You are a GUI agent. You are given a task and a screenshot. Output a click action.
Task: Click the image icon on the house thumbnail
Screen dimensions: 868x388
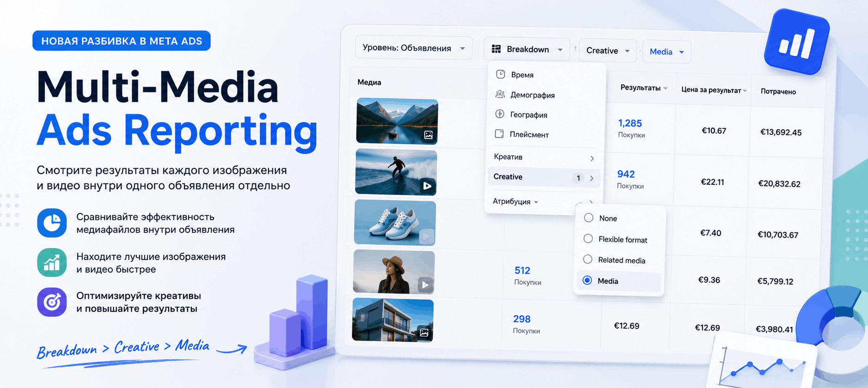(x=424, y=332)
